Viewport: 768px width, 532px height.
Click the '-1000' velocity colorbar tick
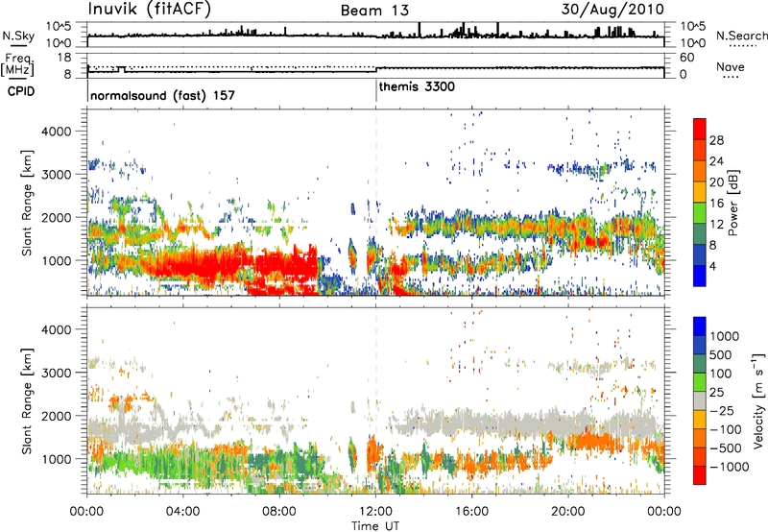click(x=730, y=467)
